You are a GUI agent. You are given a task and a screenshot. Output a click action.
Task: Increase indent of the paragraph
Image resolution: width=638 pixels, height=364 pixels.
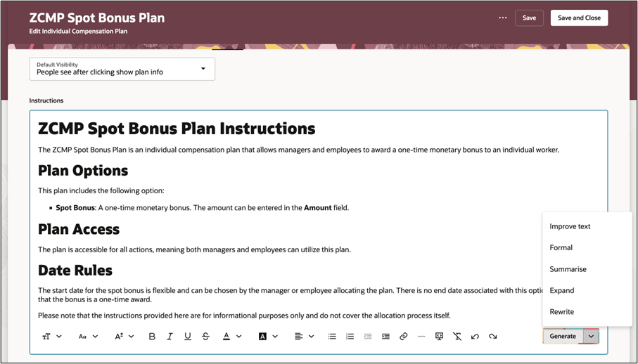point(385,337)
